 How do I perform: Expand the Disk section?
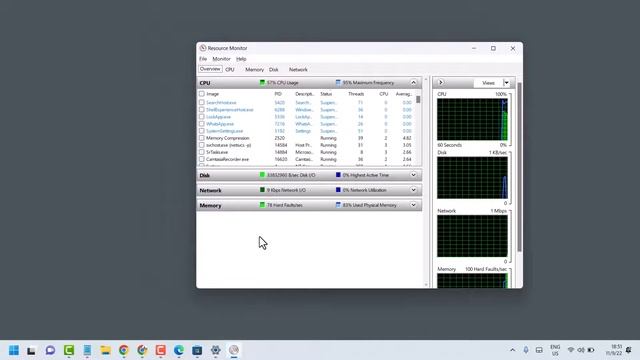[413, 175]
